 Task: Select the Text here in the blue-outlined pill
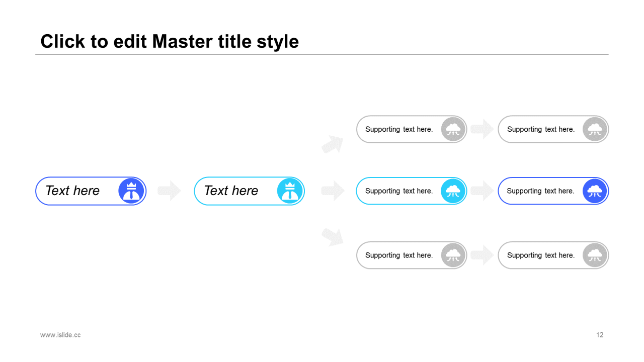72,191
